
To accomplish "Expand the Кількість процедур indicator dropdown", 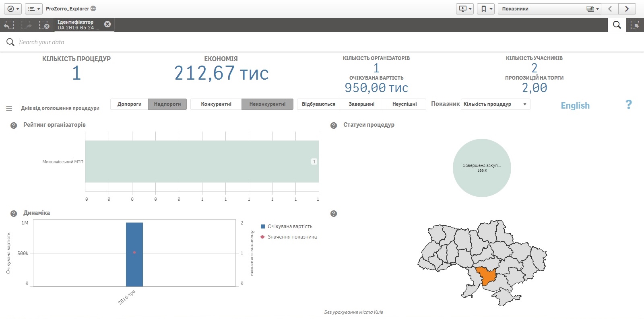I will coord(495,104).
